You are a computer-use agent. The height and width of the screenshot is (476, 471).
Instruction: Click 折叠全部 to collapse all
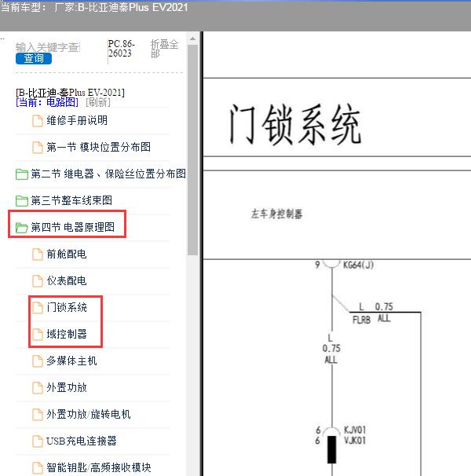[164, 49]
